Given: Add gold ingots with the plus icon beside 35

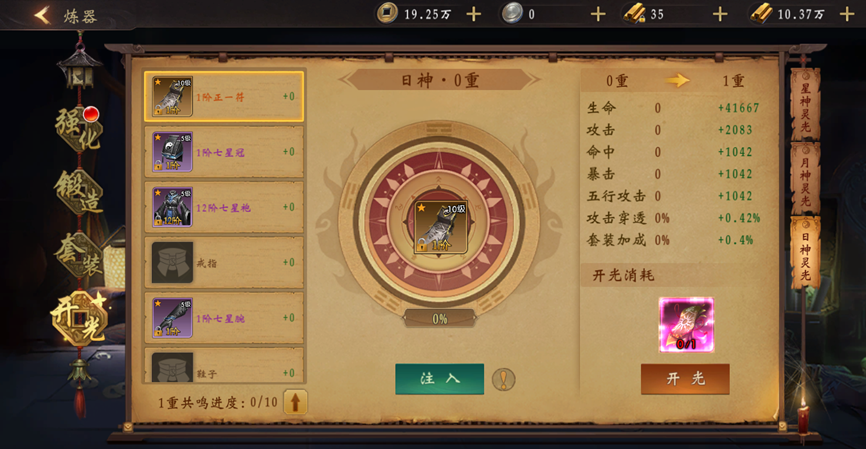Looking at the screenshot, I should 720,14.
